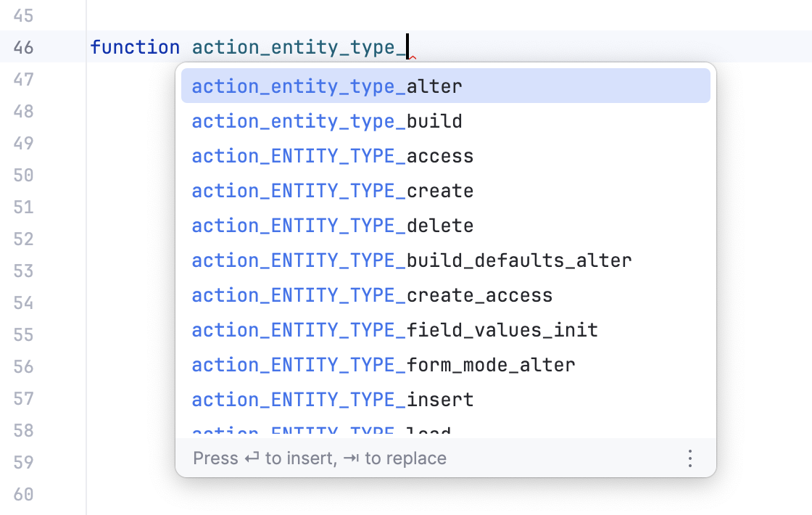Select the action_ENTITY_TYPE_form_mode_alter completion
Image resolution: width=812 pixels, height=515 pixels.
(x=383, y=364)
